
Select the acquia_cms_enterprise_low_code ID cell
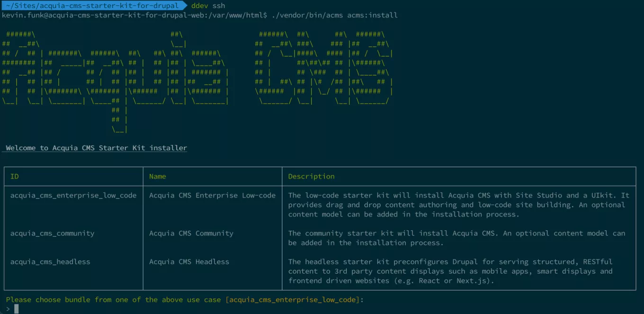coord(73,195)
